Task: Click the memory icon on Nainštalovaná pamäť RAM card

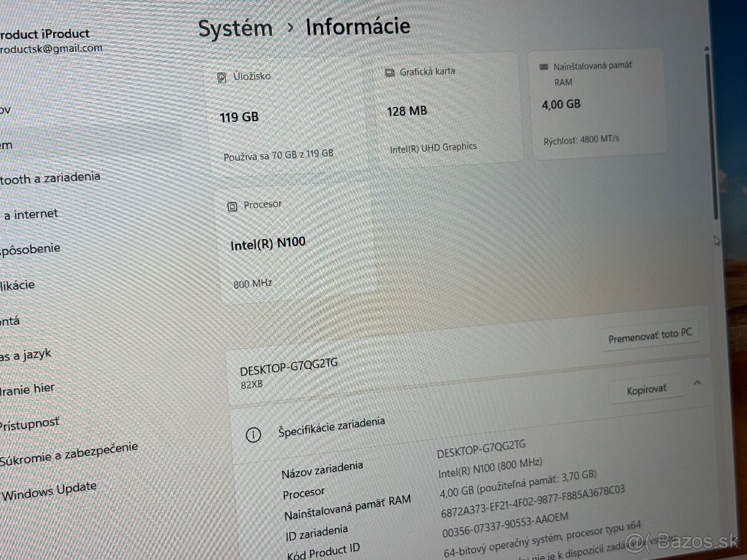Action: click(545, 65)
